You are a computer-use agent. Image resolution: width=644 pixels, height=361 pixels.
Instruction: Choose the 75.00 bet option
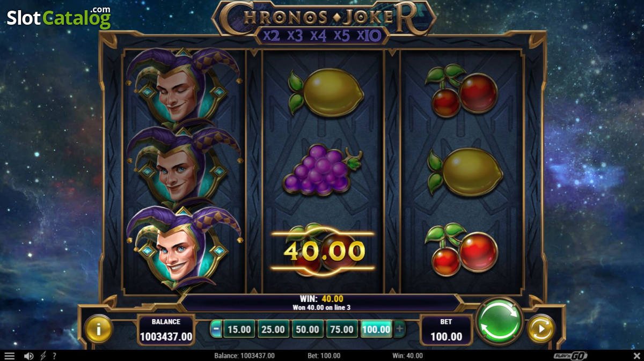pos(342,329)
